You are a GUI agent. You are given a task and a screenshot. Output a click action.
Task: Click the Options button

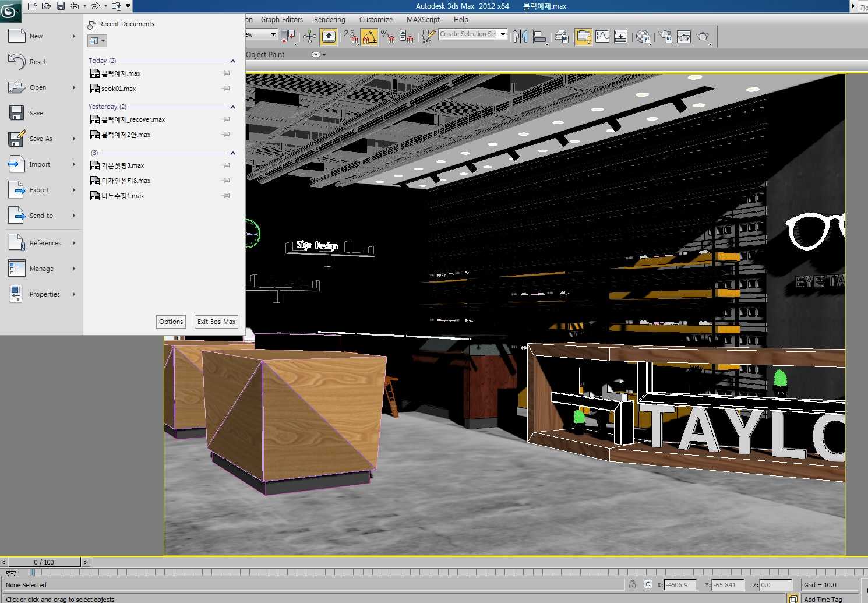[171, 322]
